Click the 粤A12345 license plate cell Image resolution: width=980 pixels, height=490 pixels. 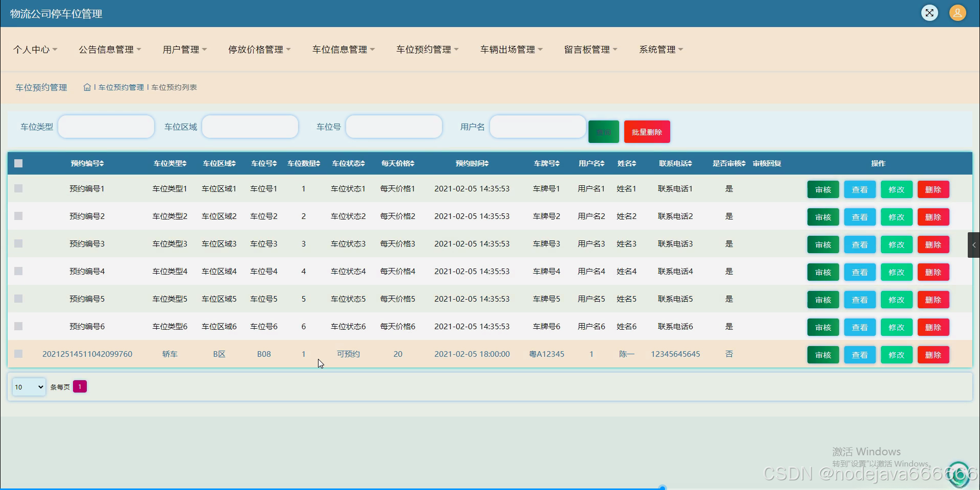tap(547, 354)
